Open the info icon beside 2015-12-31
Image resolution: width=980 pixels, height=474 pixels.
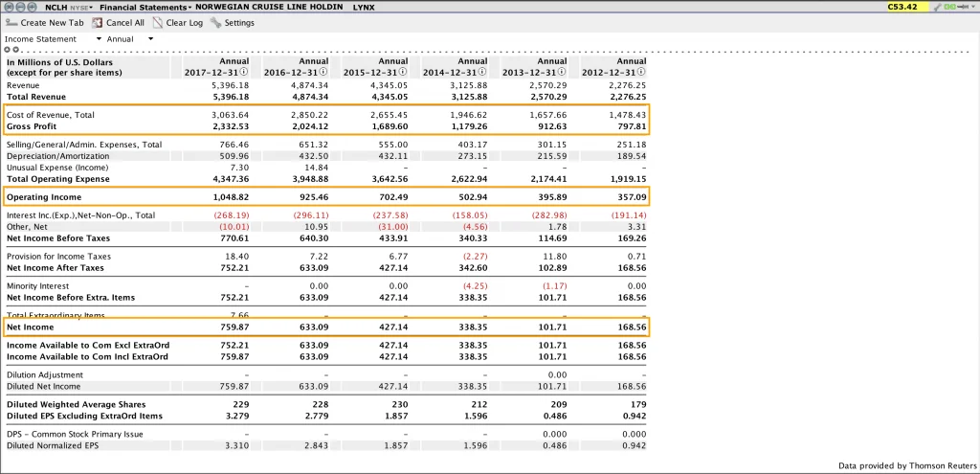tap(404, 73)
